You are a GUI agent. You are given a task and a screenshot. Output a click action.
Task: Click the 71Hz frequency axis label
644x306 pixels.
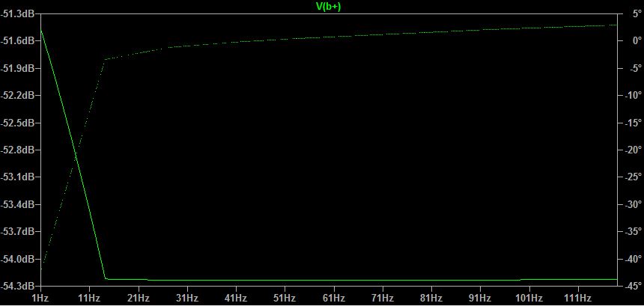coord(383,297)
